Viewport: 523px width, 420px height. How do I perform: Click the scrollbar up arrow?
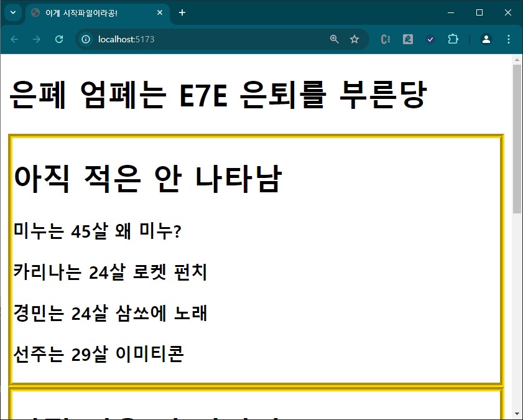point(517,60)
